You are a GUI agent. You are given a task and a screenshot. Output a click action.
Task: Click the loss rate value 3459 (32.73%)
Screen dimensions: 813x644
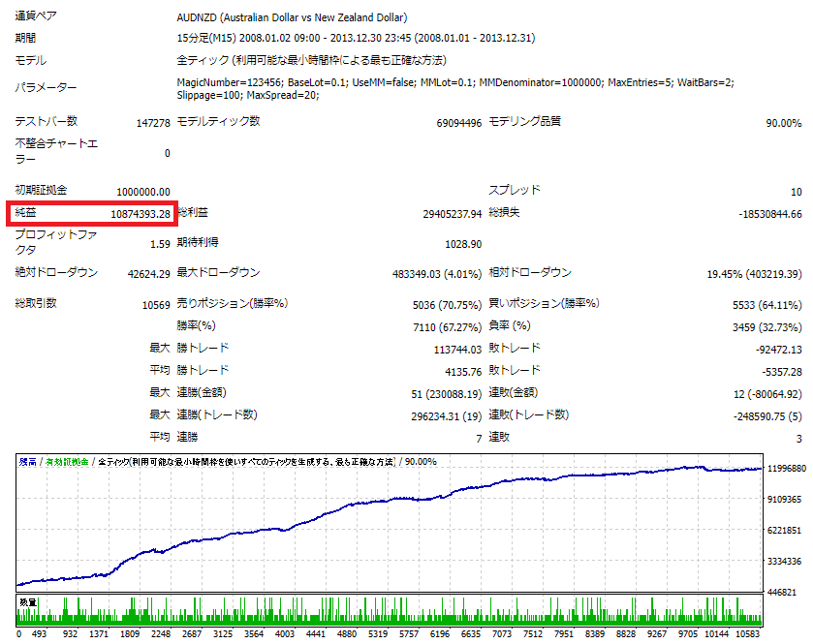coord(766,327)
